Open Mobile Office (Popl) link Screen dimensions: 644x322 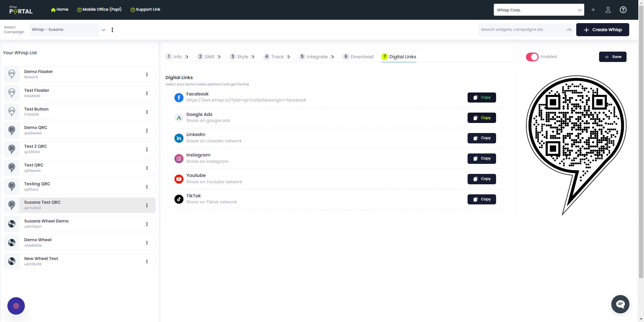(99, 9)
